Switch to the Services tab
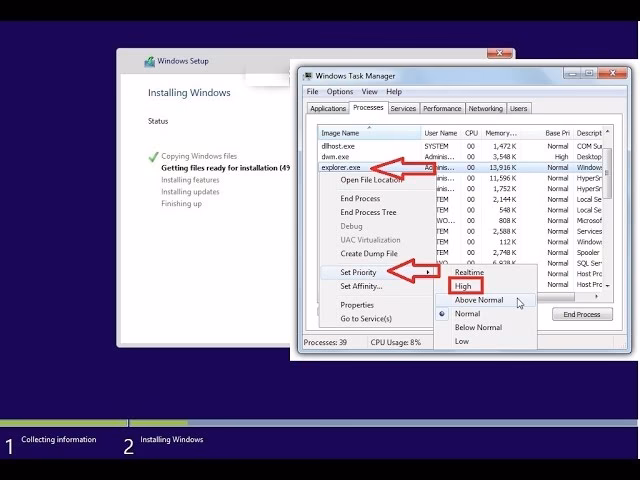Image resolution: width=640 pixels, height=480 pixels. (403, 108)
